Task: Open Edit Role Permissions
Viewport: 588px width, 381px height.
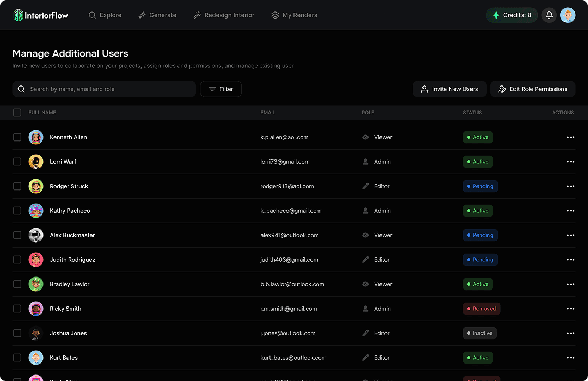Action: coord(532,89)
